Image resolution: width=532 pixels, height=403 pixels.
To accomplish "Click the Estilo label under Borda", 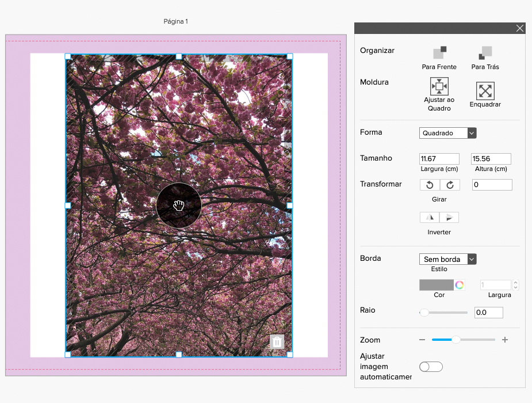I will click(x=439, y=269).
